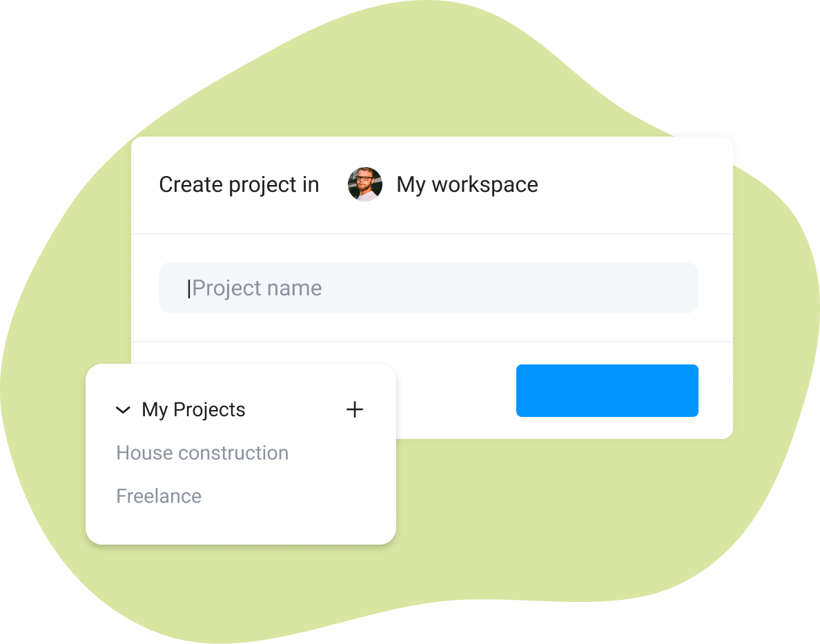Click the plus icon beside My Projects
Screen dimensions: 820x644
pos(354,409)
